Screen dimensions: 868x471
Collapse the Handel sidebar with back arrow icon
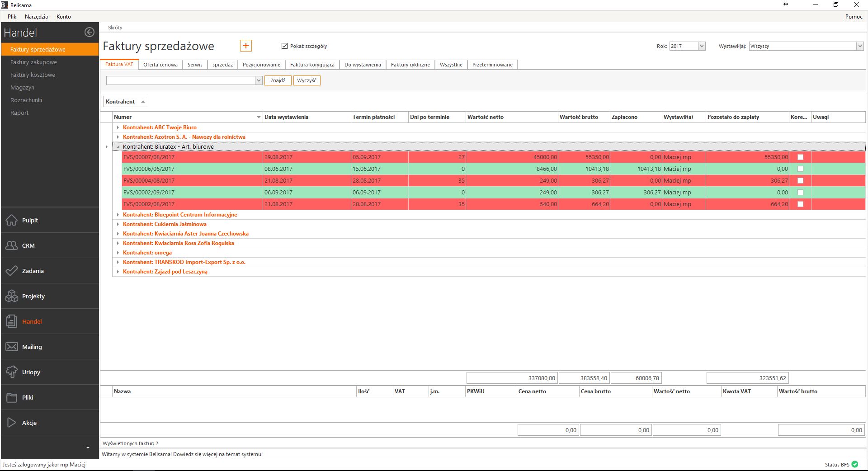coord(90,32)
